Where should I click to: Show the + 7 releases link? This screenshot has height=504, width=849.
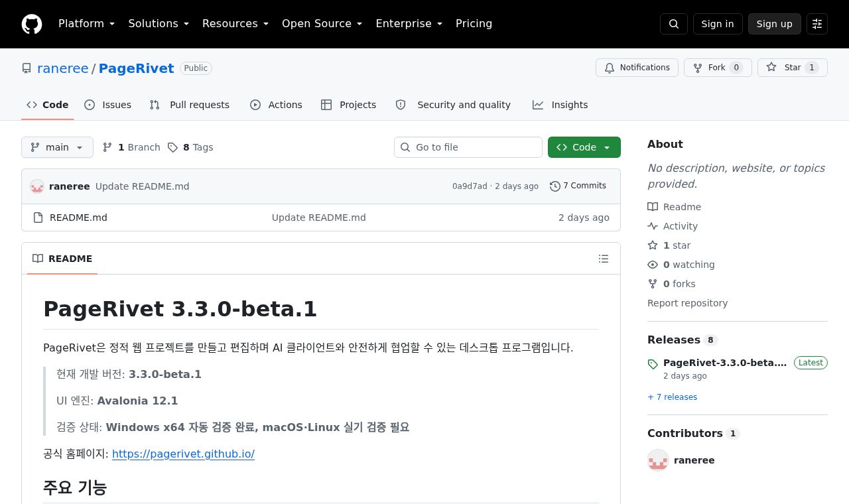[x=672, y=397]
